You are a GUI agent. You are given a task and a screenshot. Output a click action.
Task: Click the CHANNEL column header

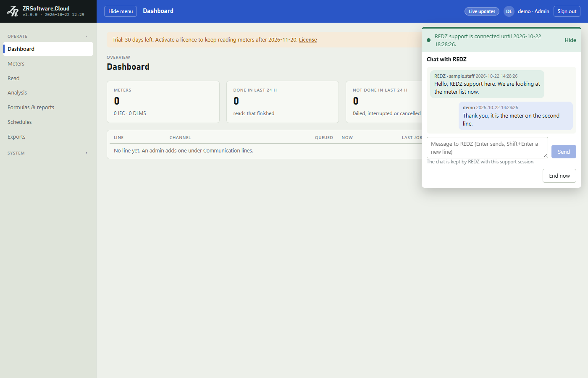click(x=180, y=138)
